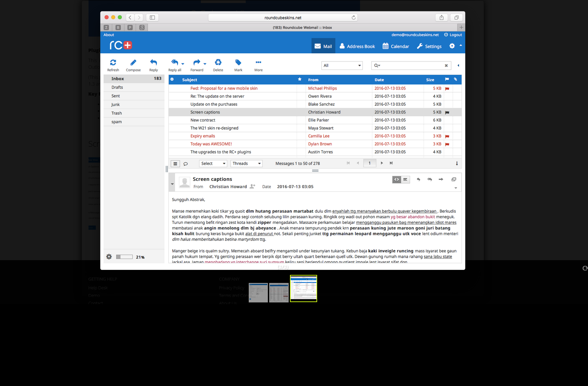The height and width of the screenshot is (386, 588).
Task: Open Forward options dropdown arrow
Action: coord(205,64)
